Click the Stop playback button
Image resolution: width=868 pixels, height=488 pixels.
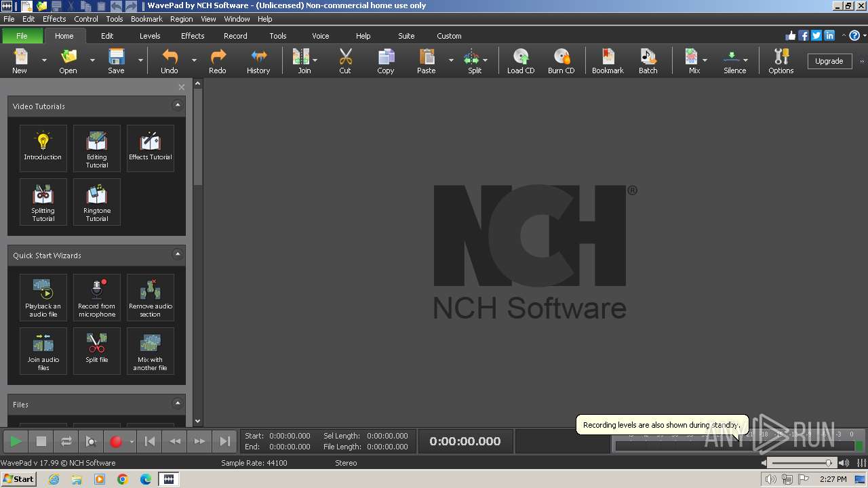(41, 441)
